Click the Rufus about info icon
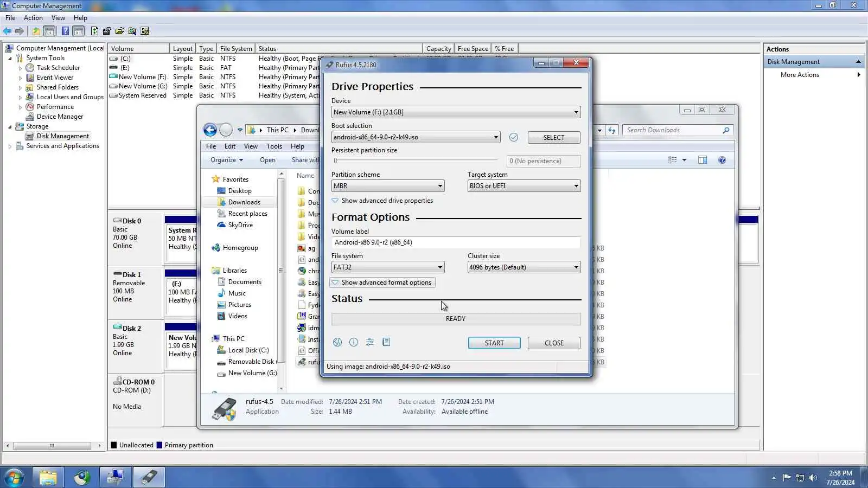Screen dimensions: 868x488 click(354, 342)
